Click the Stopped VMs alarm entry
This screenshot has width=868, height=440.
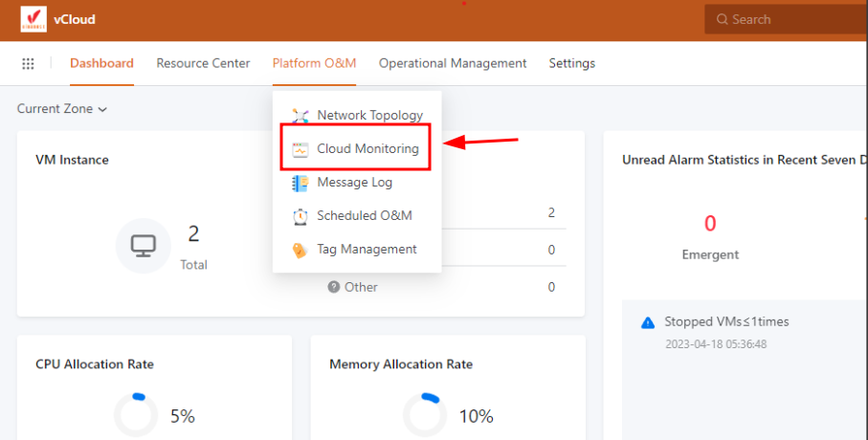pos(727,322)
